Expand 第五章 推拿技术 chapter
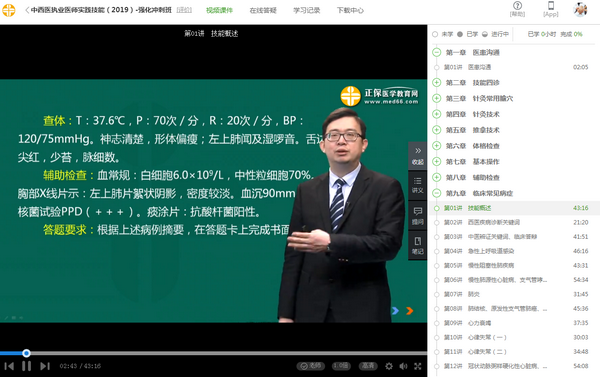 [437, 130]
